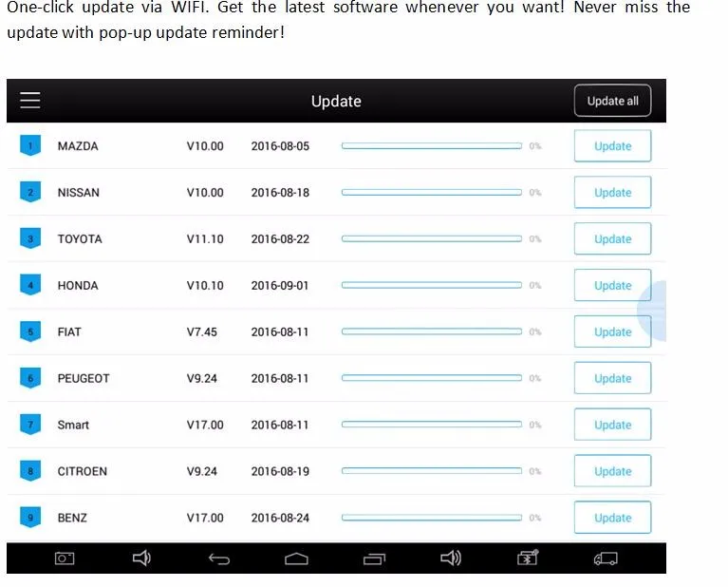This screenshot has width=728, height=587.
Task: Click the Update title in header bar
Action: (336, 102)
